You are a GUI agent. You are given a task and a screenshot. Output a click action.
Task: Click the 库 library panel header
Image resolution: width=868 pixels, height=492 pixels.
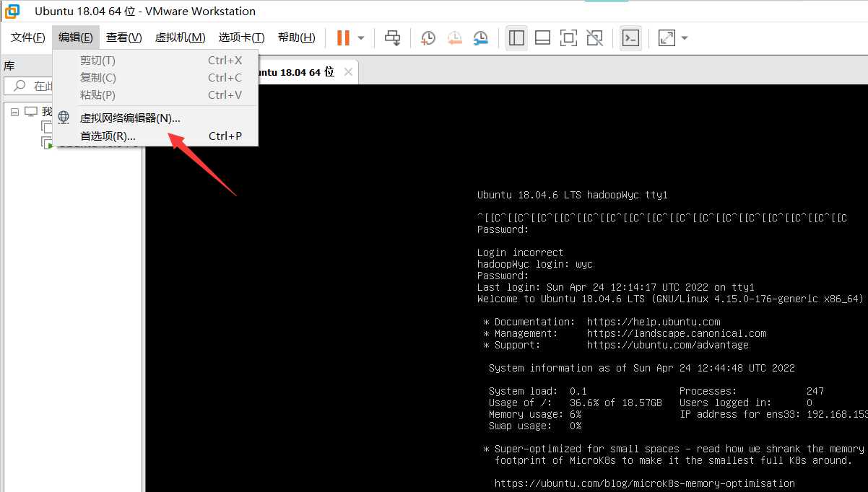click(9, 66)
